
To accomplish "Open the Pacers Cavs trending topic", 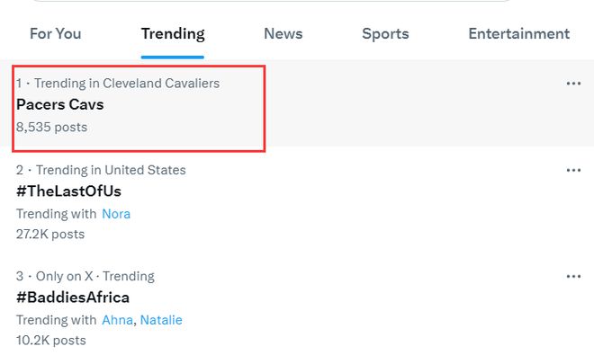I will (x=60, y=104).
